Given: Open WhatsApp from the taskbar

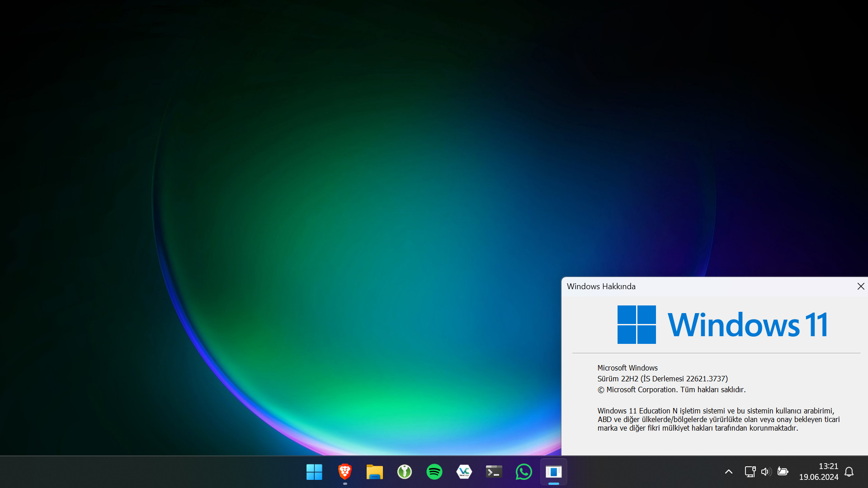Looking at the screenshot, I should [524, 472].
